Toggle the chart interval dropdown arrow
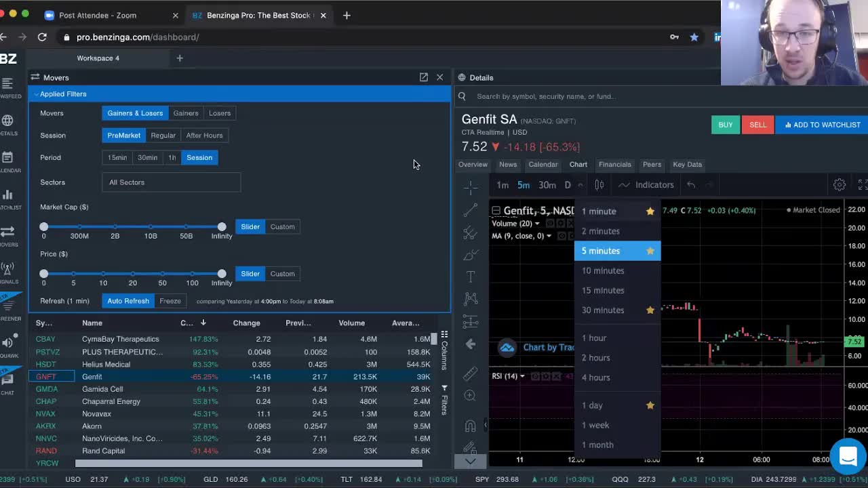The height and width of the screenshot is (488, 868). tap(580, 185)
